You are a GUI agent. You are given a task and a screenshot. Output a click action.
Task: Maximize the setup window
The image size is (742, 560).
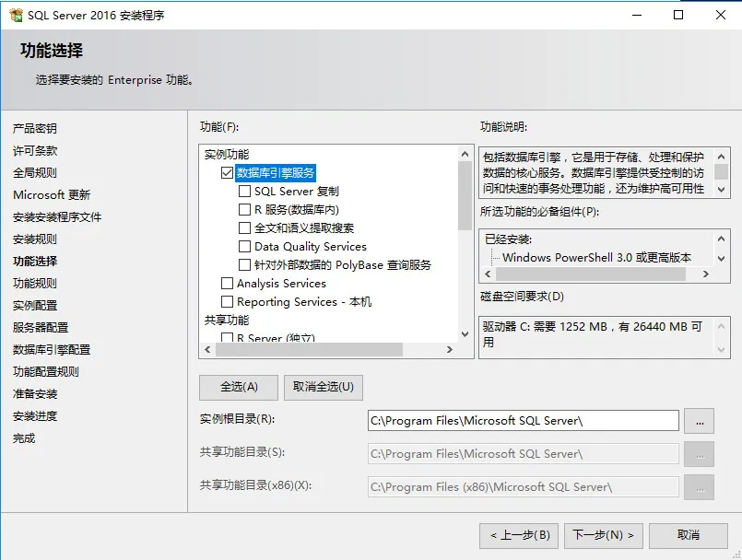[678, 15]
